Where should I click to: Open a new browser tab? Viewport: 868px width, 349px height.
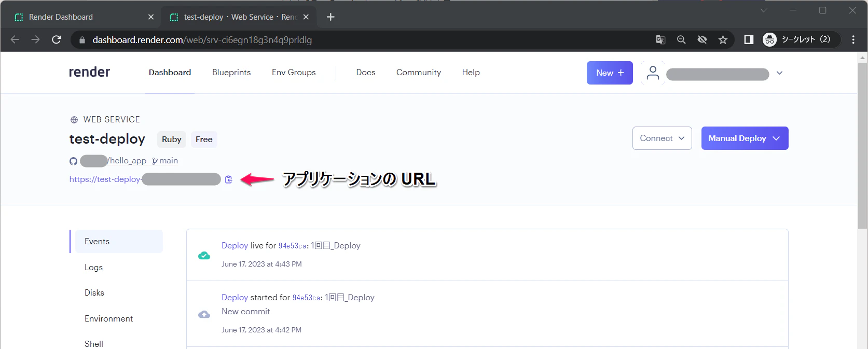[x=330, y=17]
